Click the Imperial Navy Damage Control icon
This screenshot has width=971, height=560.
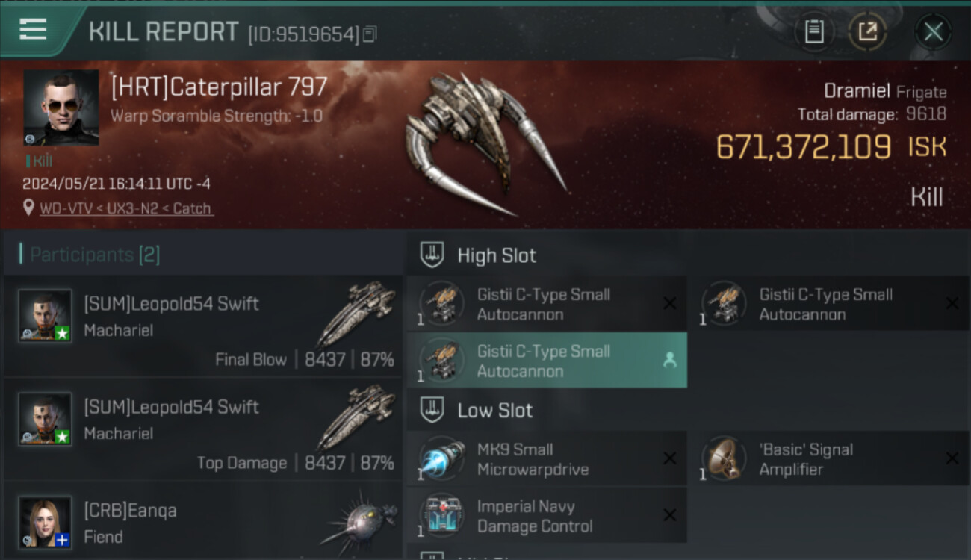(x=441, y=515)
